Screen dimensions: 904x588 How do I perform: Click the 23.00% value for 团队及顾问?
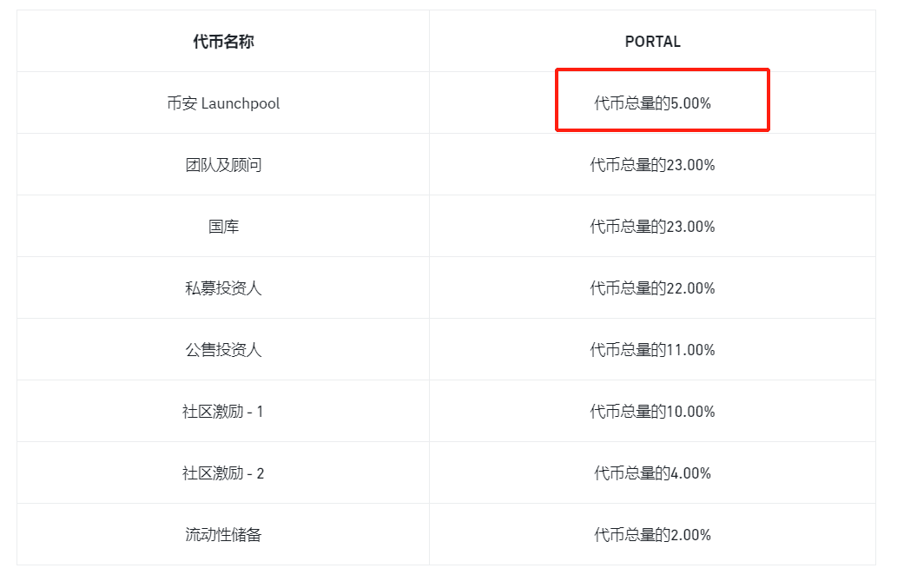[690, 165]
